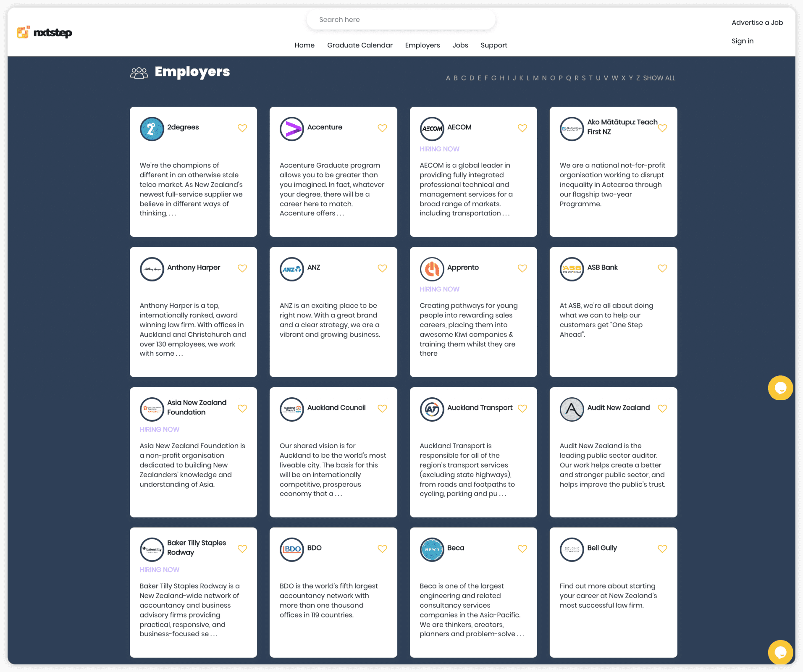The height and width of the screenshot is (672, 803).
Task: Open the Accenture company logo
Action: click(x=292, y=129)
